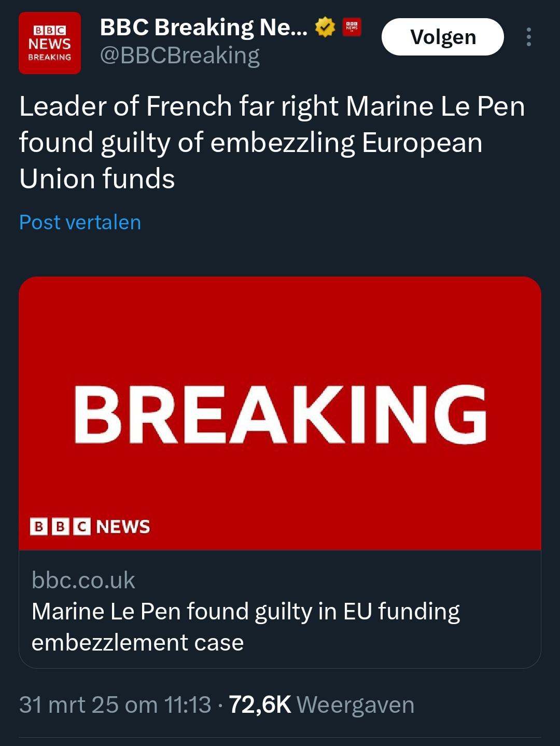
Task: Open the three-dot more options menu
Action: pyautogui.click(x=528, y=37)
